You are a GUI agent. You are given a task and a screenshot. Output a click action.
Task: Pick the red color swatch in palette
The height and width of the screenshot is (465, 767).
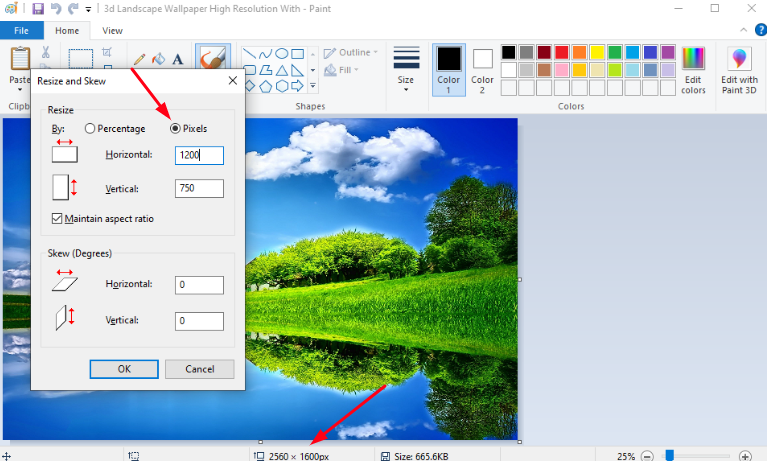(x=561, y=52)
